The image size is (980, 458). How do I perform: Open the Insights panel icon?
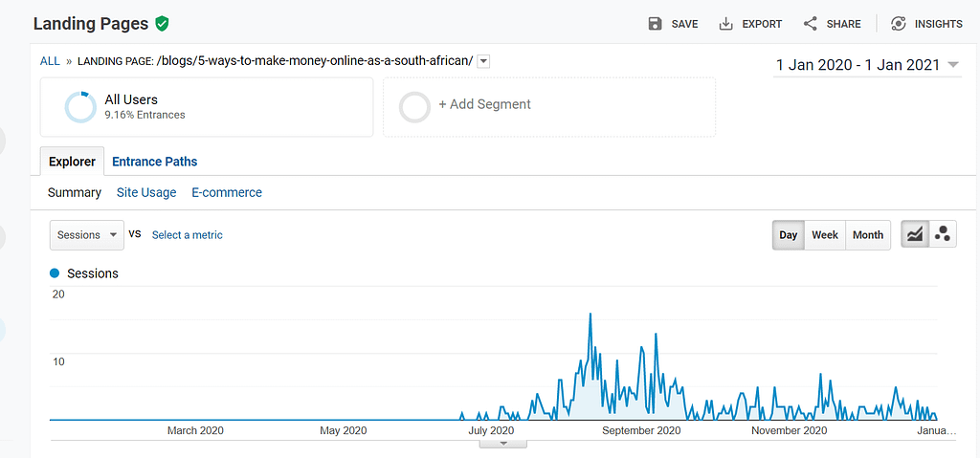click(x=898, y=24)
